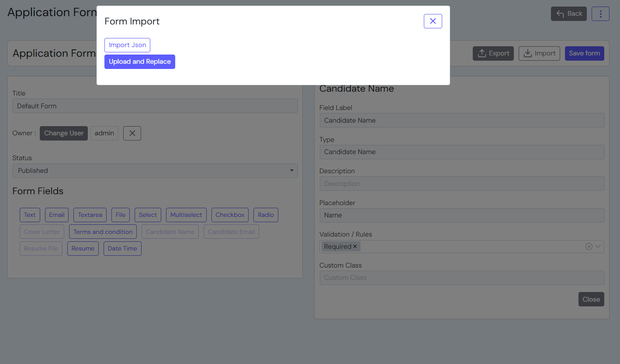Screen dimensions: 620x364
Task: Close the Form Import dialog with X
Action: click(433, 21)
